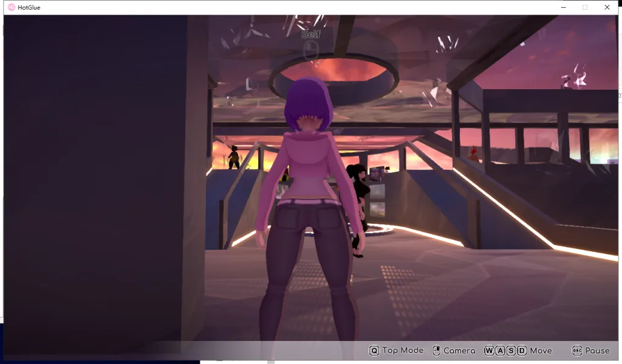Click the W key icon in Move hint
Image resolution: width=622 pixels, height=364 pixels.
pos(489,351)
